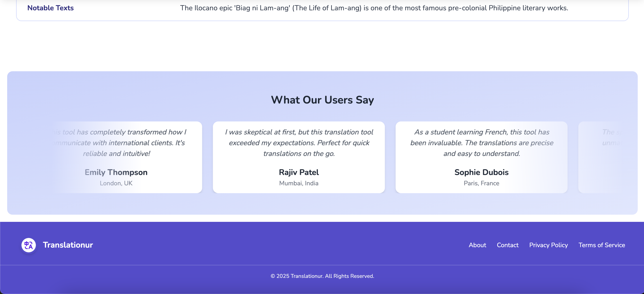
Task: Click the Biag ni Lam-ang description text
Action: (374, 8)
